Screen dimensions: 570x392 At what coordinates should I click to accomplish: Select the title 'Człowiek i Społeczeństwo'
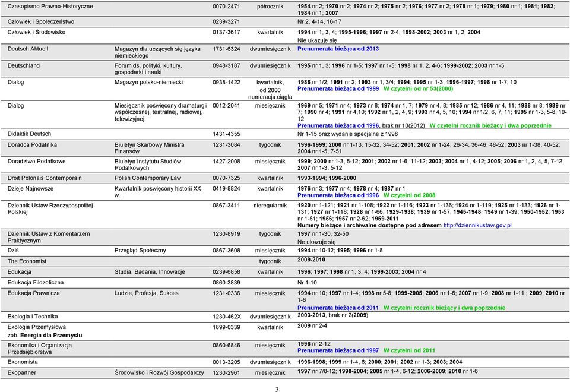(41, 21)
